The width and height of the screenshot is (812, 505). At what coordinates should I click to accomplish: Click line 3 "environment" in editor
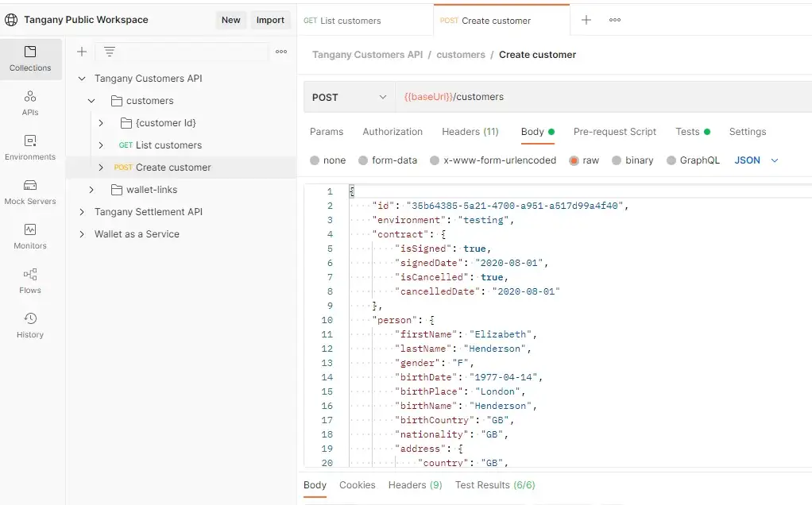(x=409, y=220)
